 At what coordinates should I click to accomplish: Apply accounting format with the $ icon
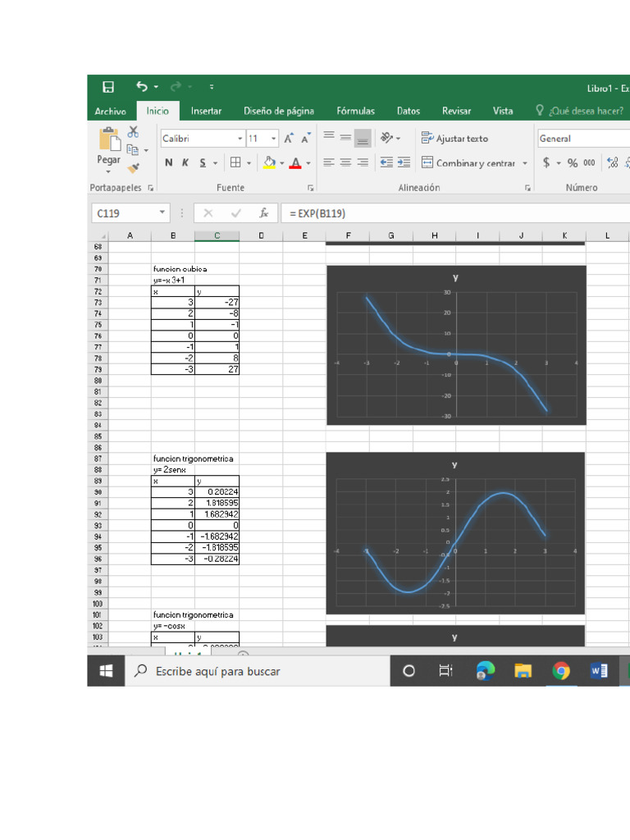coord(546,162)
